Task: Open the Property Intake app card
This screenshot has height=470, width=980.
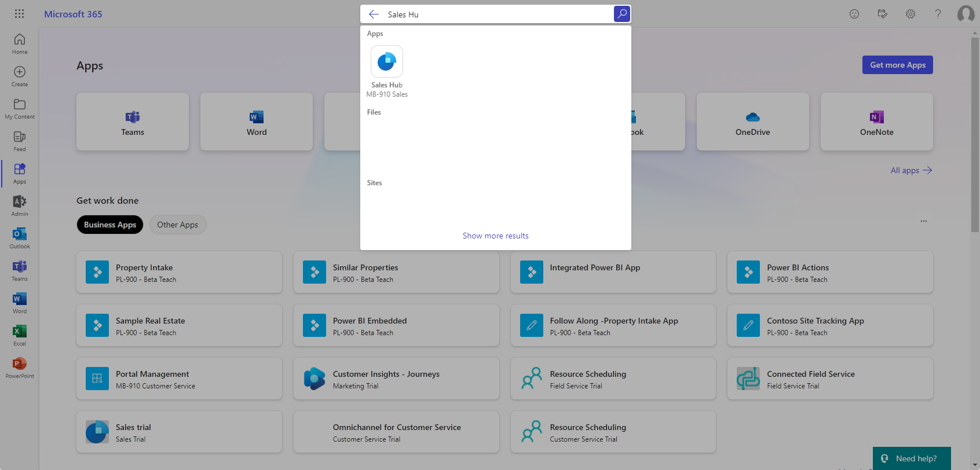Action: coord(179,272)
